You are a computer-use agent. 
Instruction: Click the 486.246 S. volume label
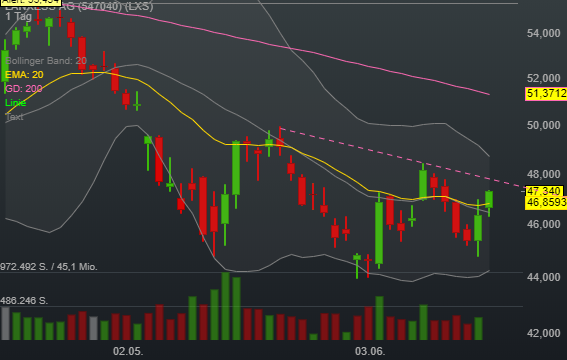[x=24, y=301]
